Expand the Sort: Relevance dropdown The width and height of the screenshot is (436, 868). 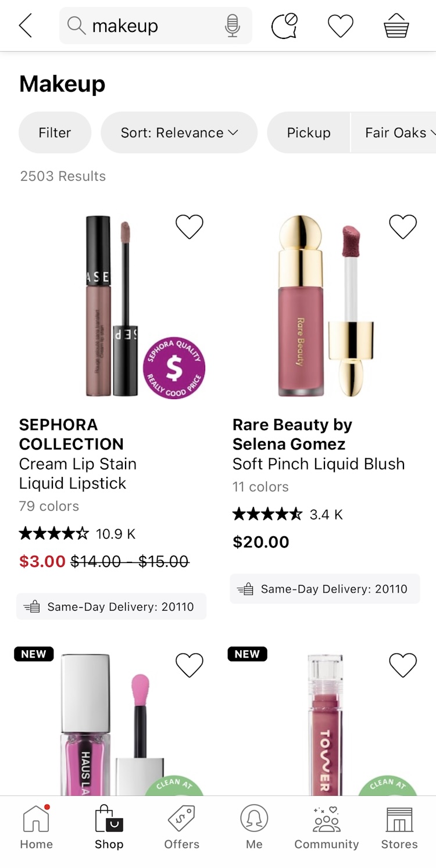tap(179, 133)
